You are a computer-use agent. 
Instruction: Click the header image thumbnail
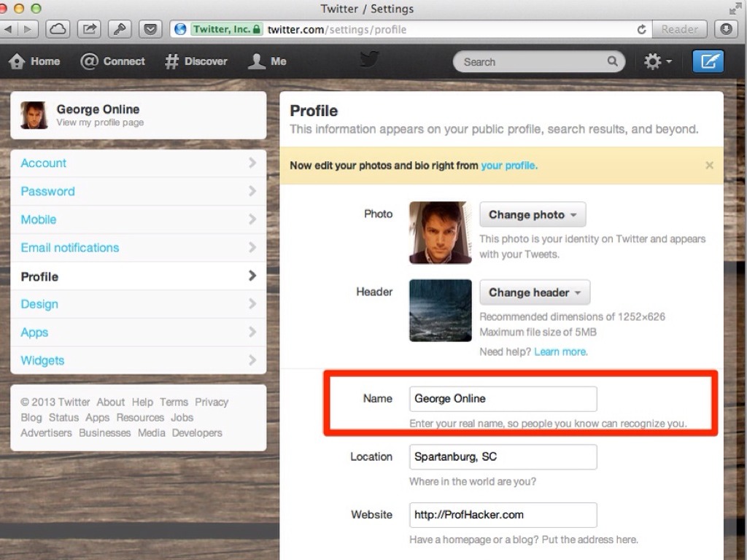441,311
